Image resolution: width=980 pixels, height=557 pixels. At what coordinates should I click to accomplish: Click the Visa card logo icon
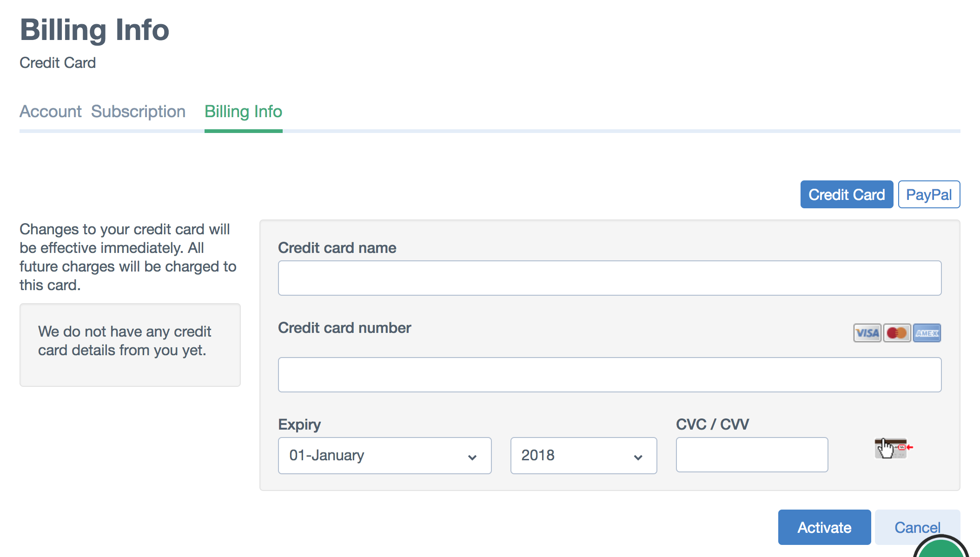pyautogui.click(x=867, y=333)
